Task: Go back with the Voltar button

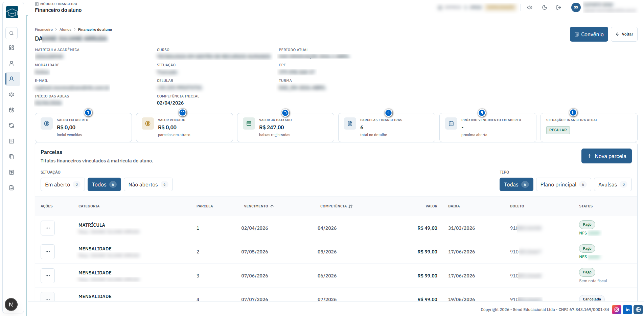Action: [x=624, y=34]
